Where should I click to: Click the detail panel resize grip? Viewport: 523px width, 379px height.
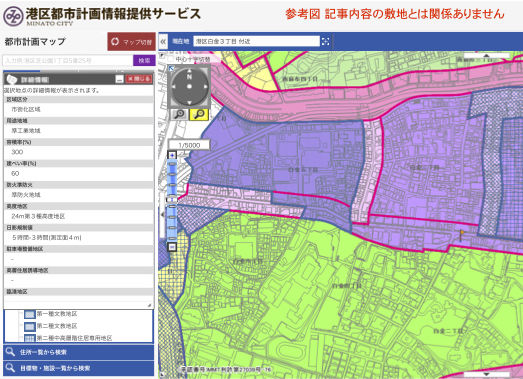coord(149,305)
